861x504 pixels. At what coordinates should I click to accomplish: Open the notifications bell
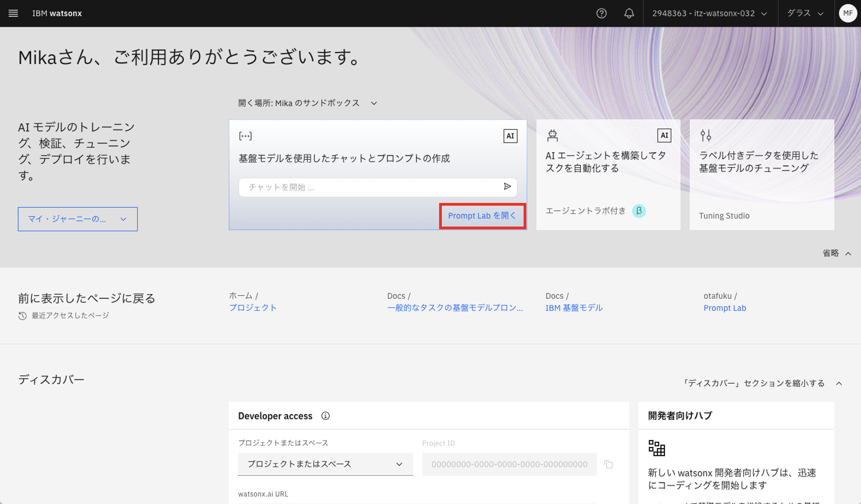pos(629,13)
